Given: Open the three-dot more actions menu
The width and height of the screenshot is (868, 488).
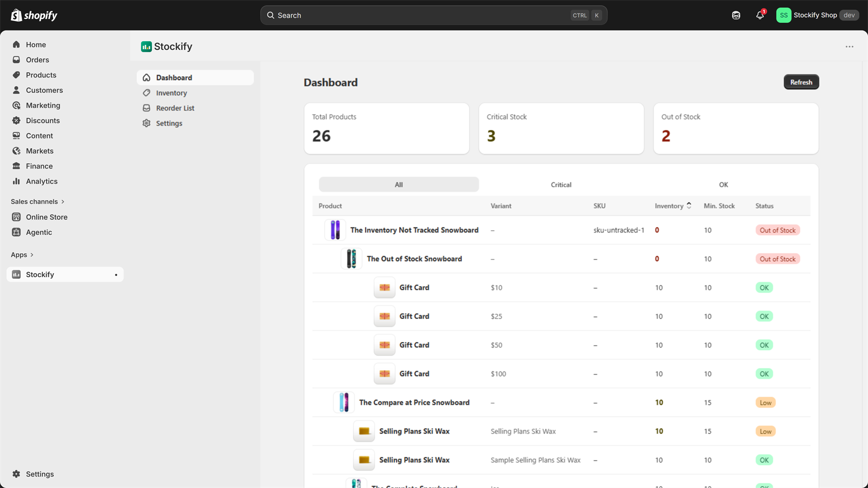Looking at the screenshot, I should [850, 47].
